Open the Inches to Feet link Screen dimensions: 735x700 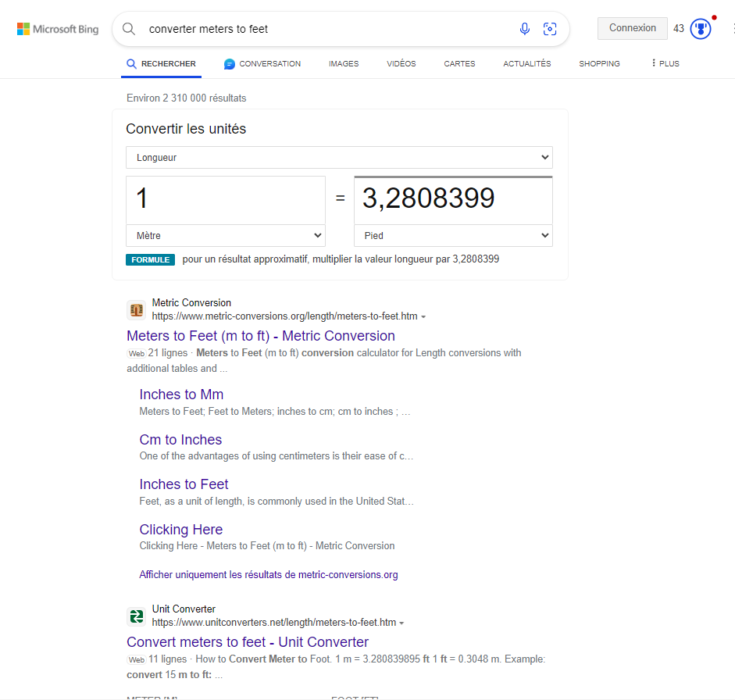coord(184,484)
